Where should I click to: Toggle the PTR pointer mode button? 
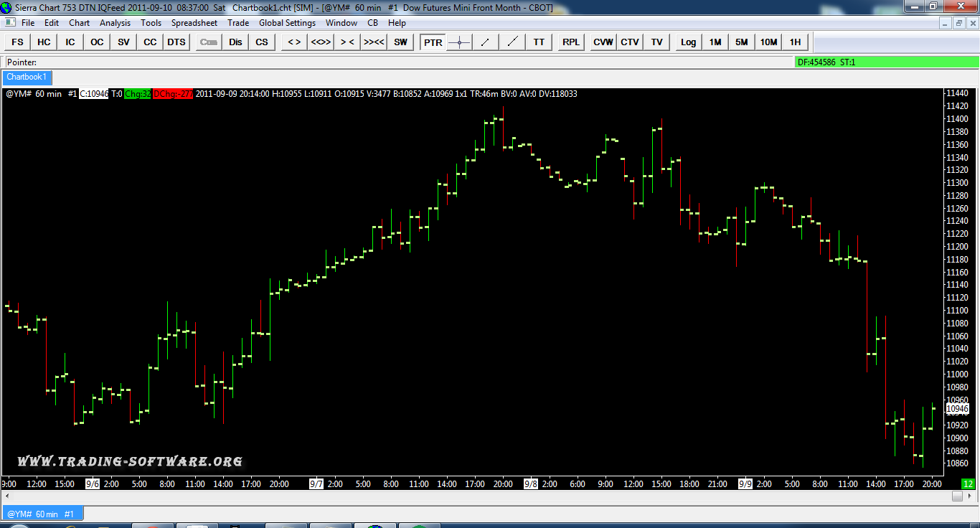(433, 42)
